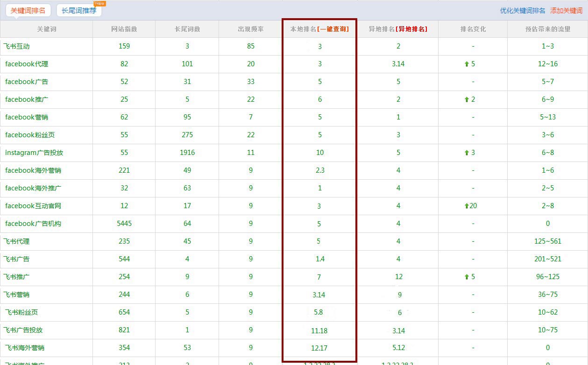Run the 一键查询 local rank query
The image size is (588, 365).
(x=333, y=29)
